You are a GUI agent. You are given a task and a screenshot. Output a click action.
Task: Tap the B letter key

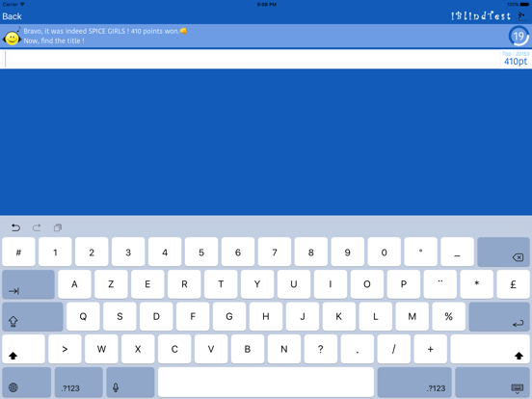(x=248, y=349)
